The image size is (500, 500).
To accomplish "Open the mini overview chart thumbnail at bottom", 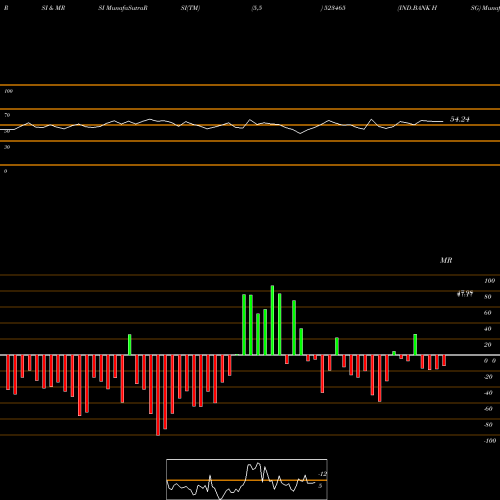I will pyautogui.click(x=247, y=479).
